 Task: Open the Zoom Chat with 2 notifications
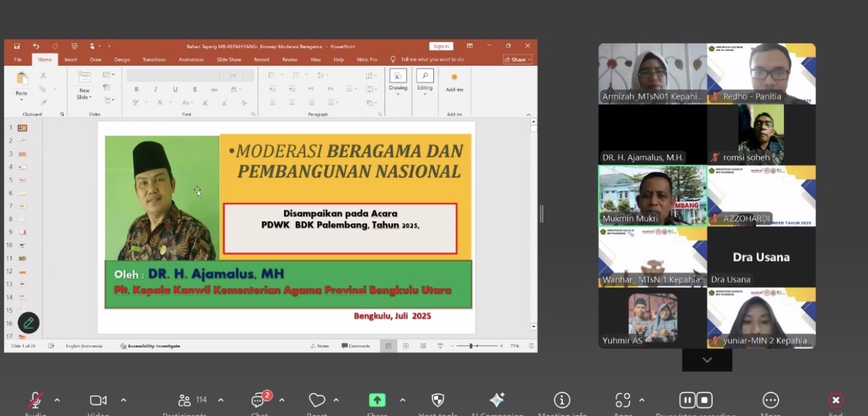pyautogui.click(x=258, y=400)
